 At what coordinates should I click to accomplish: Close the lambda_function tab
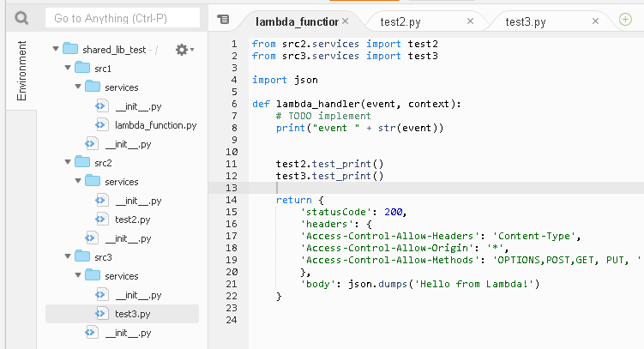click(346, 21)
